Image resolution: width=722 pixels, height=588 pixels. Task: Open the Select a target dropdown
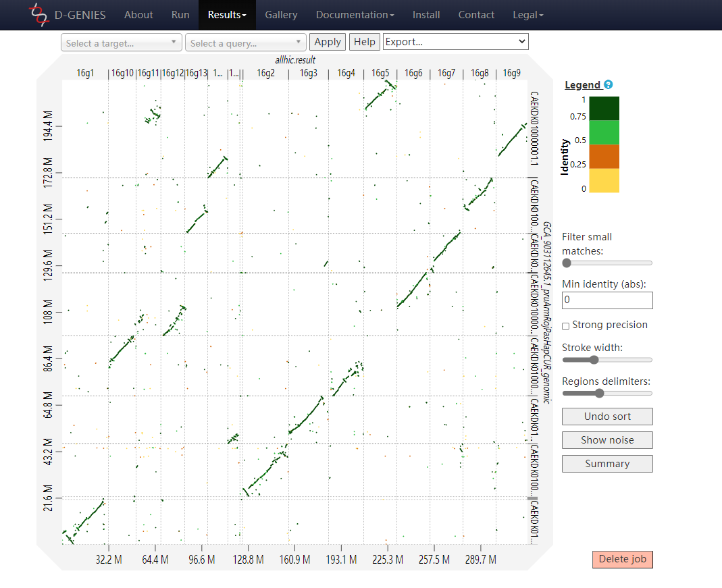click(122, 43)
